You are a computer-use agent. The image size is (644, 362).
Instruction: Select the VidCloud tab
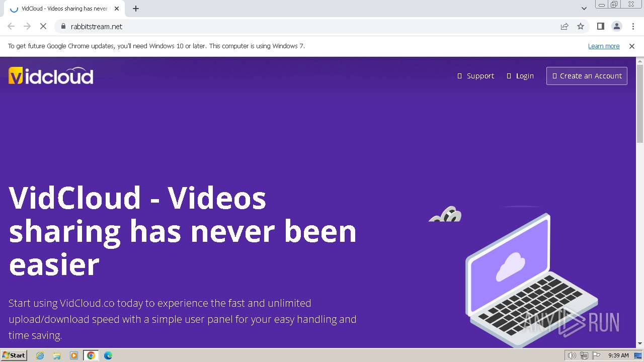point(64,9)
